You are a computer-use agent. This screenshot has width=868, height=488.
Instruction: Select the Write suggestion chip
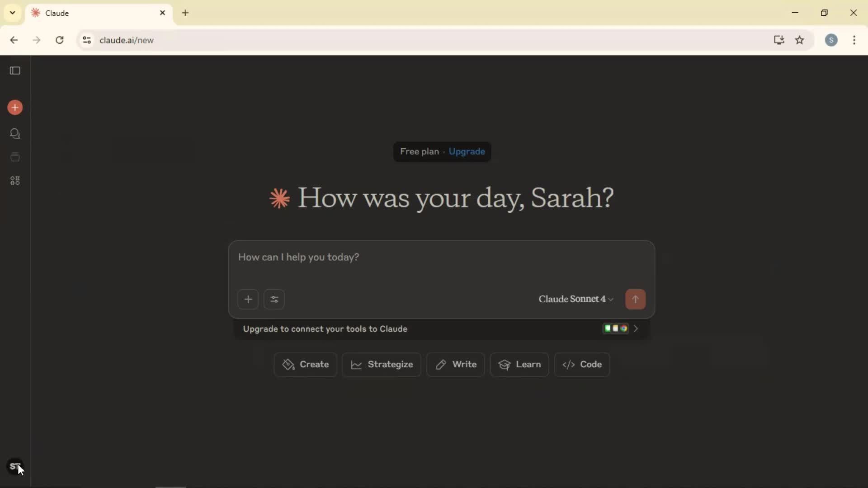(x=456, y=365)
